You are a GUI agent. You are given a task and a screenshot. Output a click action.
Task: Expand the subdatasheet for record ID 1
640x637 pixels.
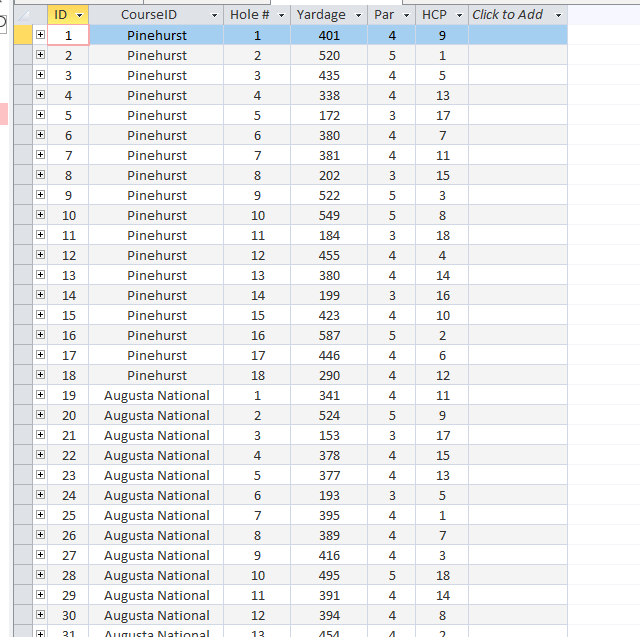40,35
